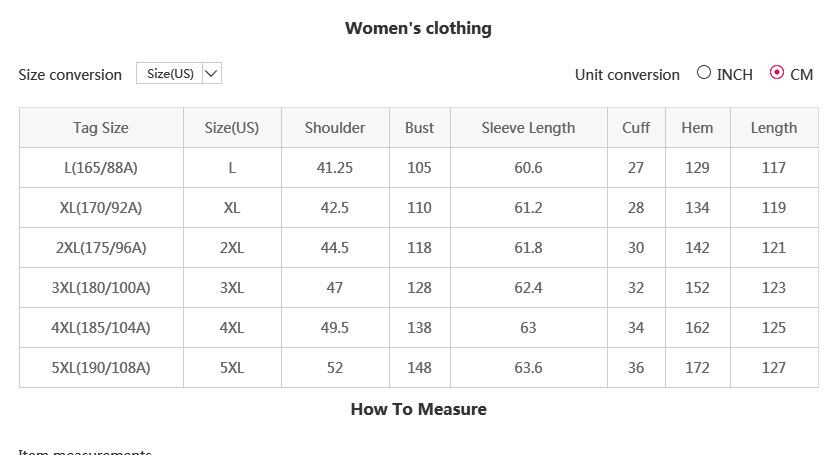Click the Hem column header
Viewport: 835px width, 455px height.
click(697, 128)
